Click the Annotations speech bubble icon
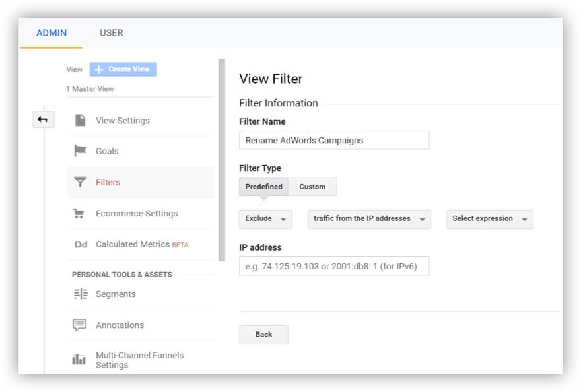The image size is (581, 392). (x=80, y=325)
